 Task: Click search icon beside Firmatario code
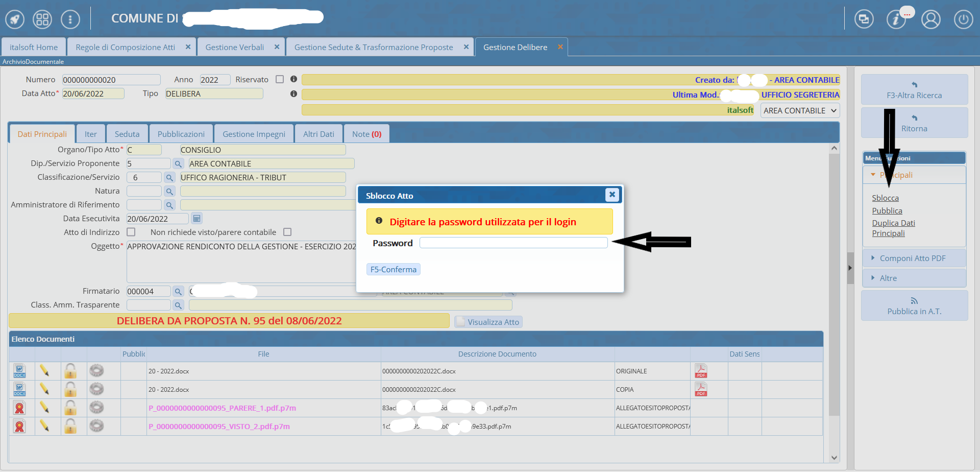(x=178, y=291)
